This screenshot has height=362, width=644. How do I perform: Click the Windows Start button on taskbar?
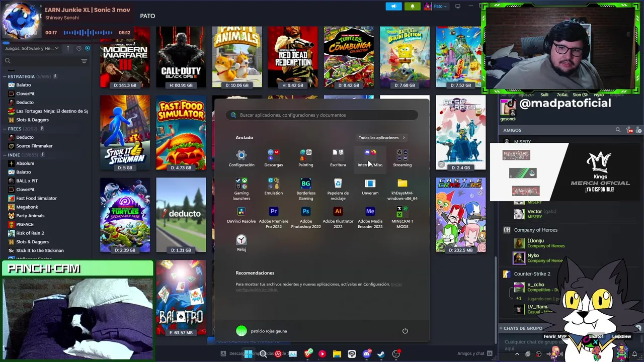249,354
